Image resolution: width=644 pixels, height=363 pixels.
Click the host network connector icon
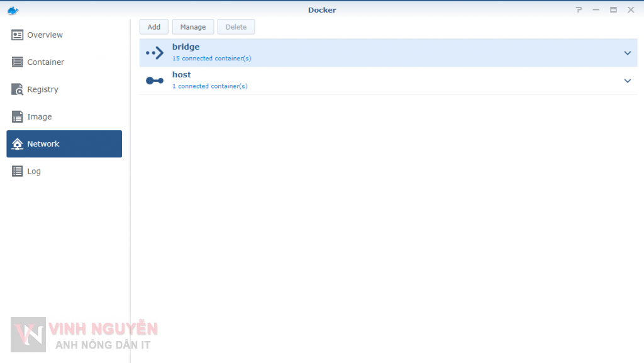tap(155, 81)
